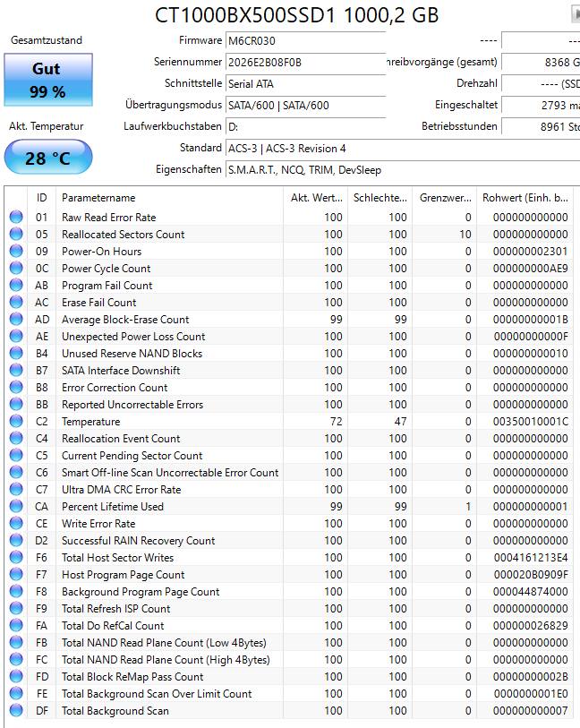Click the drive title CT1000BX500SSD1 1000,2 GB
The height and width of the screenshot is (728, 580).
point(297,15)
